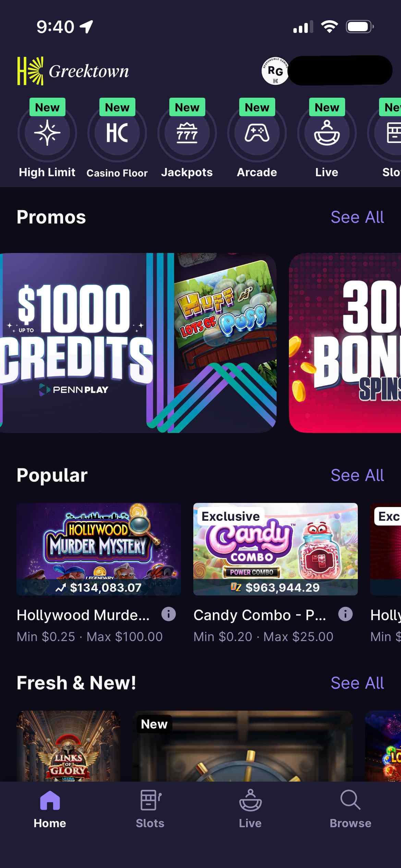Select the Live dealer category icon
401x868 pixels.
pos(327,133)
